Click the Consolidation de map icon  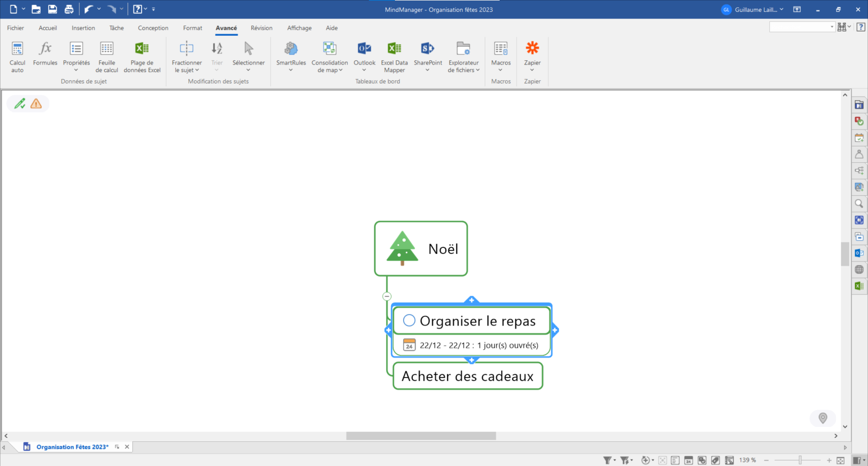coord(330,49)
